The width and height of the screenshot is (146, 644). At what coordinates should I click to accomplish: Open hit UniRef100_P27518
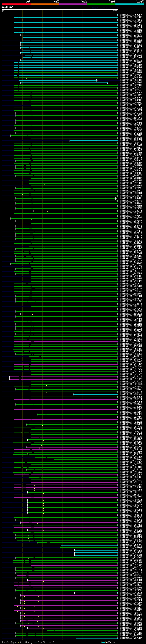tap(131, 382)
